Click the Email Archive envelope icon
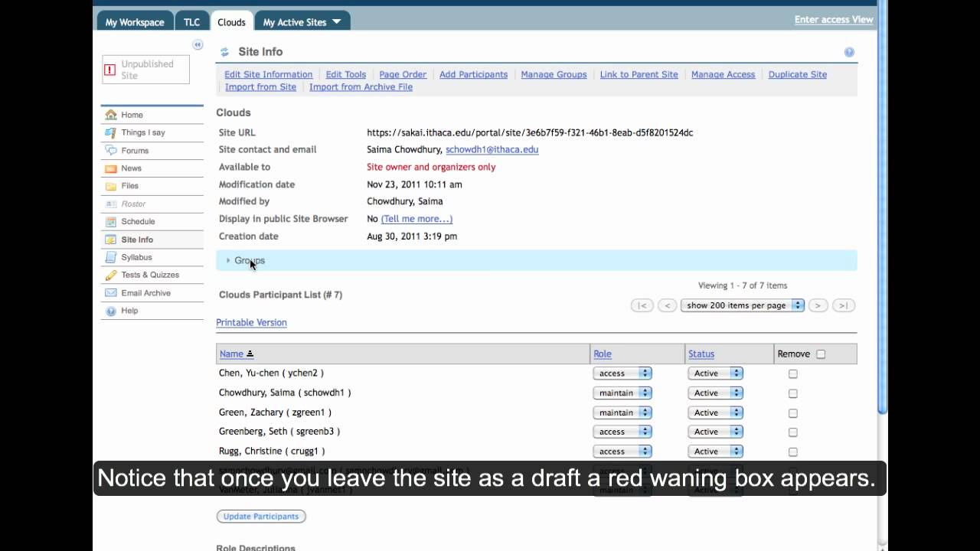 [111, 293]
